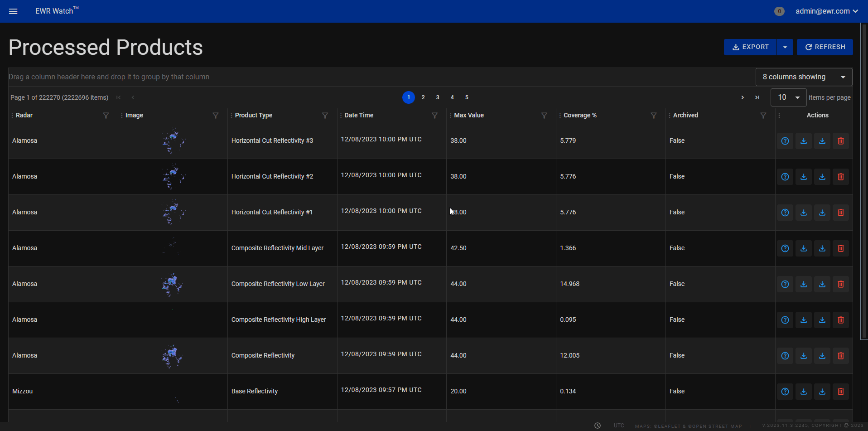Download the Horizontal Cut Reflectivity #2 product

(804, 176)
